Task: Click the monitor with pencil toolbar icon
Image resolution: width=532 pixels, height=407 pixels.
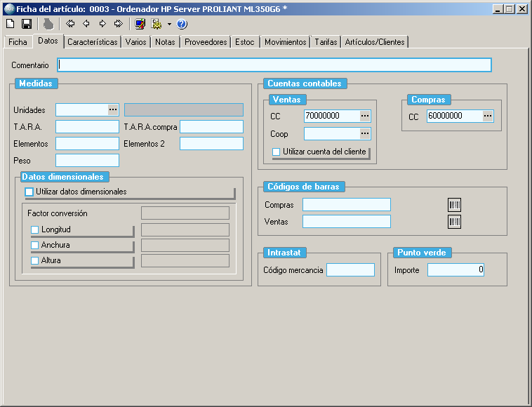Action: (x=140, y=24)
